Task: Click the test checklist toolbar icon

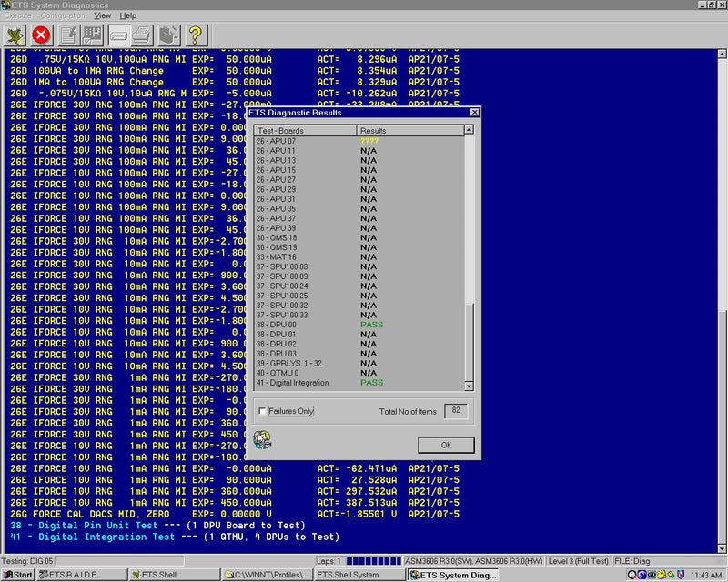Action: [92, 35]
